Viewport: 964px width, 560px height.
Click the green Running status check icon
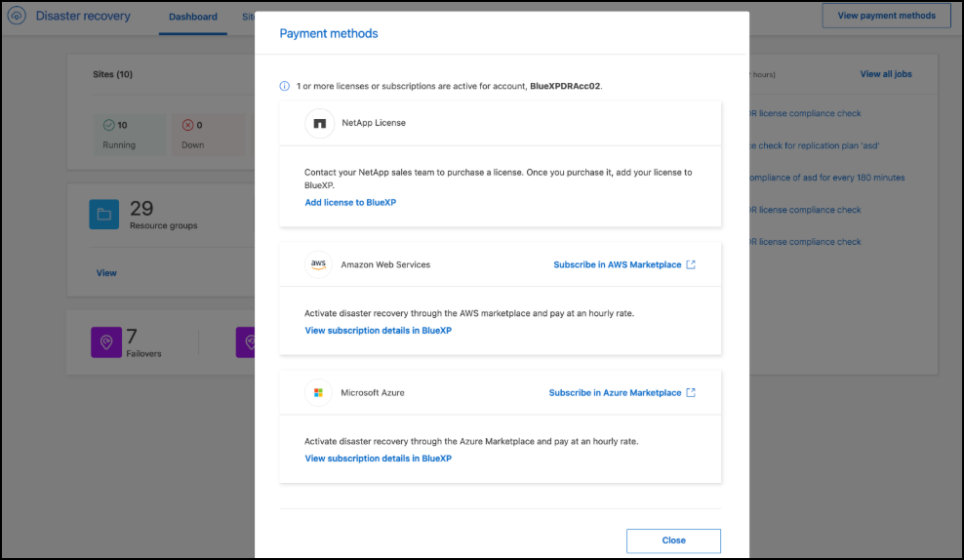click(109, 125)
